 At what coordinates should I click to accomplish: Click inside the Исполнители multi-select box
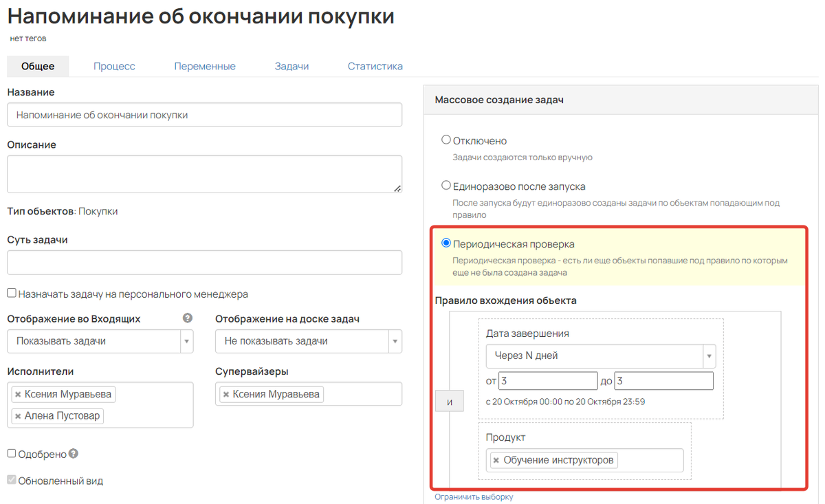tap(100, 405)
